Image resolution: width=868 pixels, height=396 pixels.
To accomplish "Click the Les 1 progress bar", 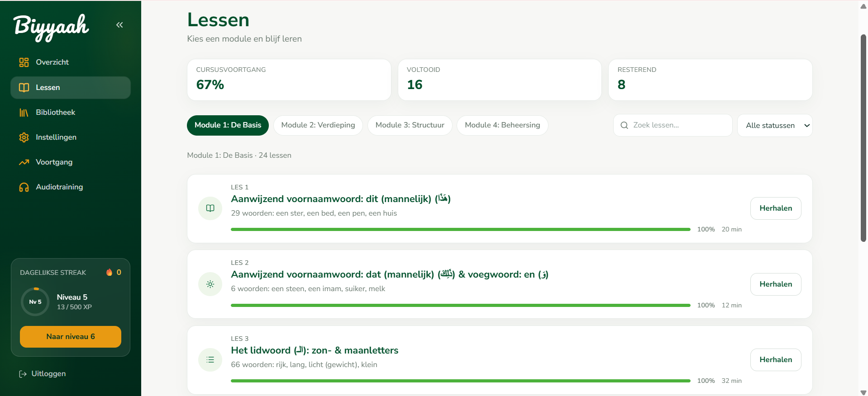I will pos(461,230).
